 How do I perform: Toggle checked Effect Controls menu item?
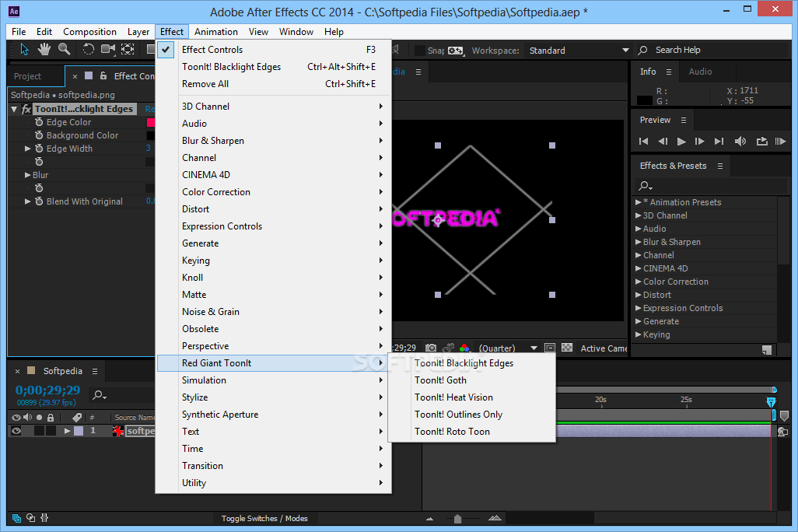(274, 49)
